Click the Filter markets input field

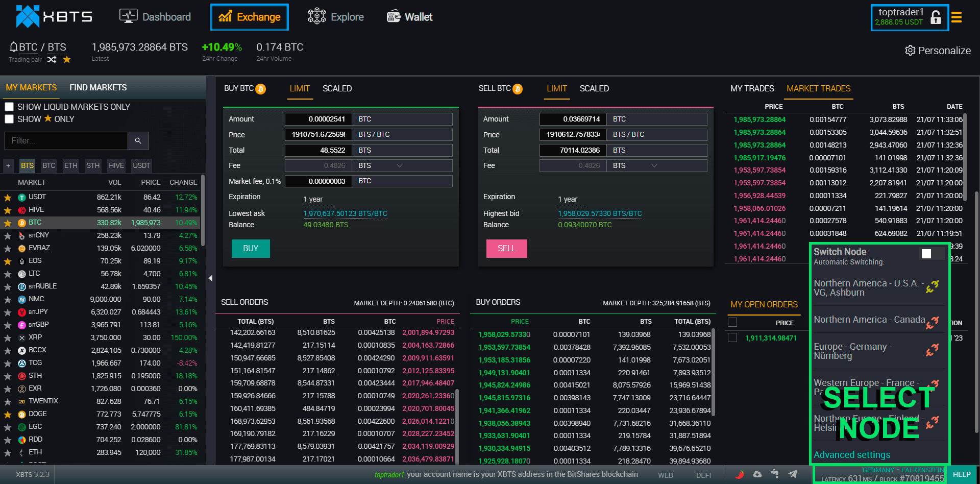(x=66, y=141)
